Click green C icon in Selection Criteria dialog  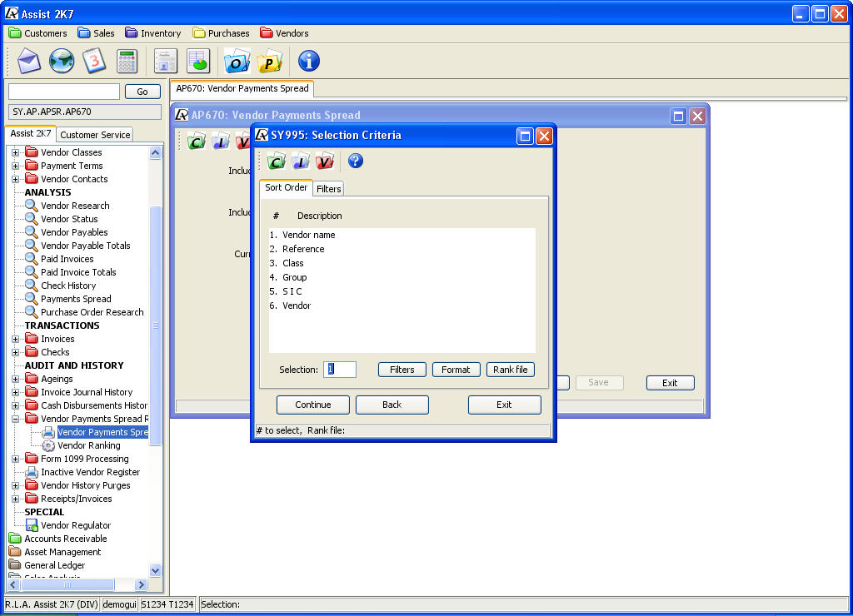[x=277, y=161]
